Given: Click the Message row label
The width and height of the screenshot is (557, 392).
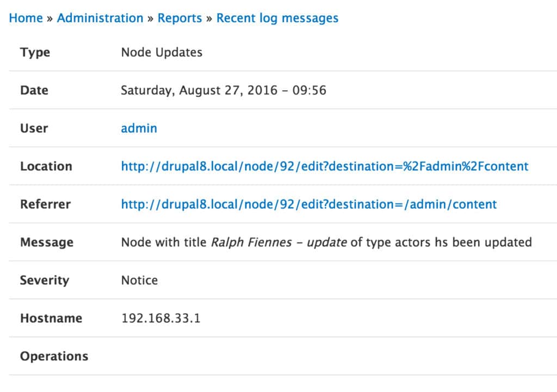Looking at the screenshot, I should [x=46, y=242].
